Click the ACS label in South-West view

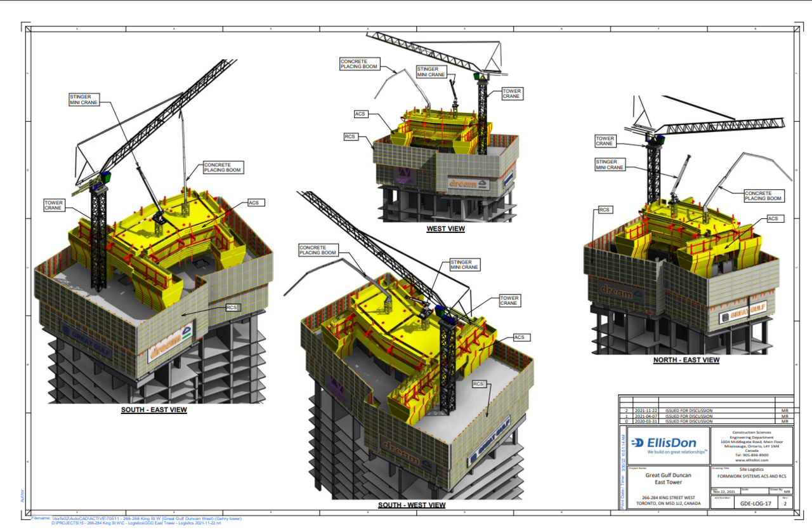tap(519, 337)
